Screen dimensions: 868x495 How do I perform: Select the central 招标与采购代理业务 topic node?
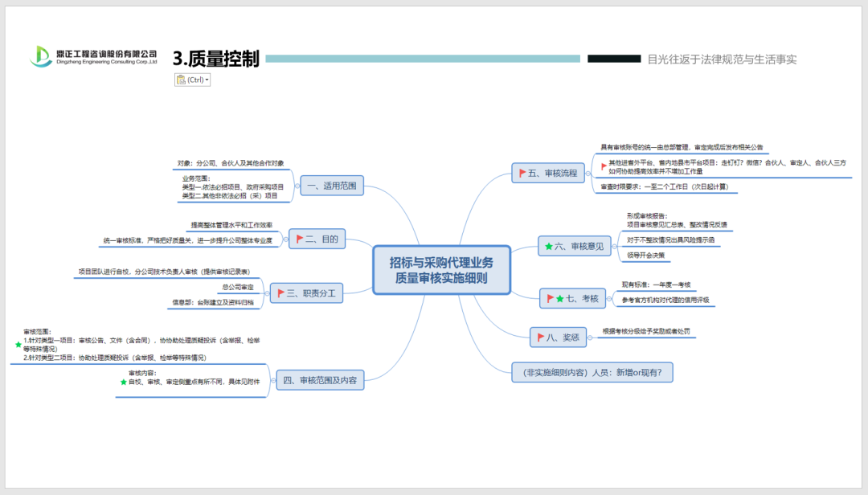click(441, 271)
